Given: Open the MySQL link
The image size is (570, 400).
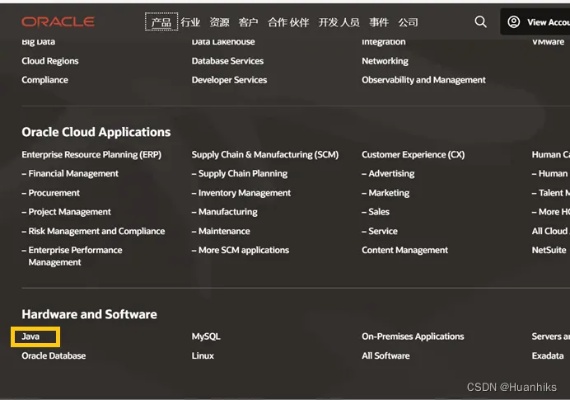Looking at the screenshot, I should click(206, 337).
